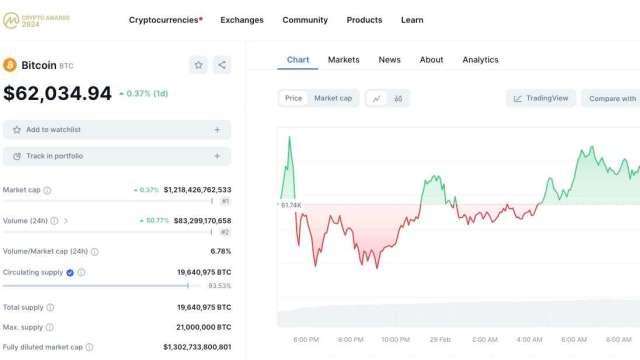This screenshot has height=360, width=640.
Task: Click the CoinMarketCap Crypto Awards logo
Action: pyautogui.click(x=37, y=20)
